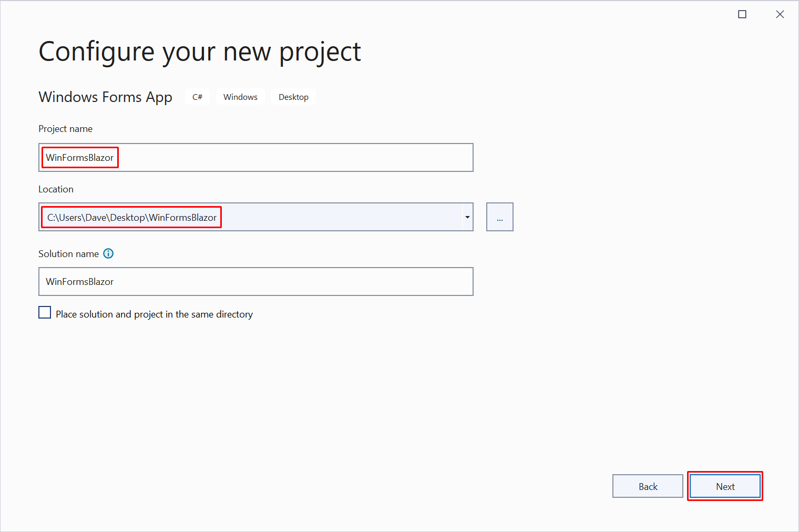Click inside the Solution name text box
Image resolution: width=799 pixels, height=532 pixels.
(x=256, y=282)
